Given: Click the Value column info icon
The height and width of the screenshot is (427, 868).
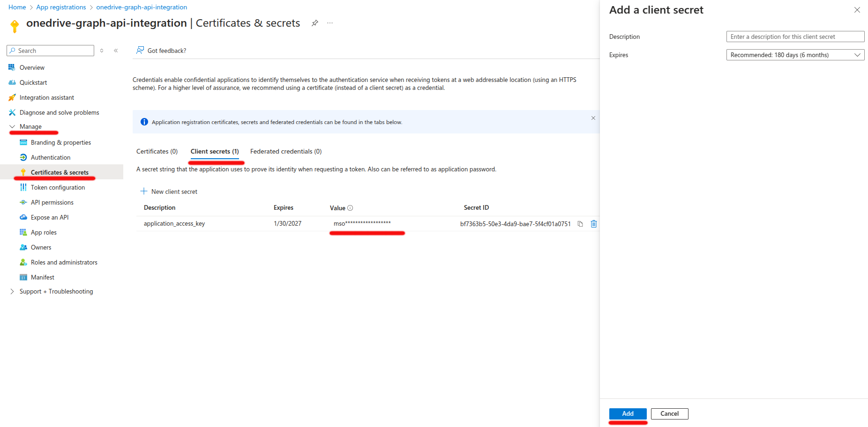Looking at the screenshot, I should 350,208.
